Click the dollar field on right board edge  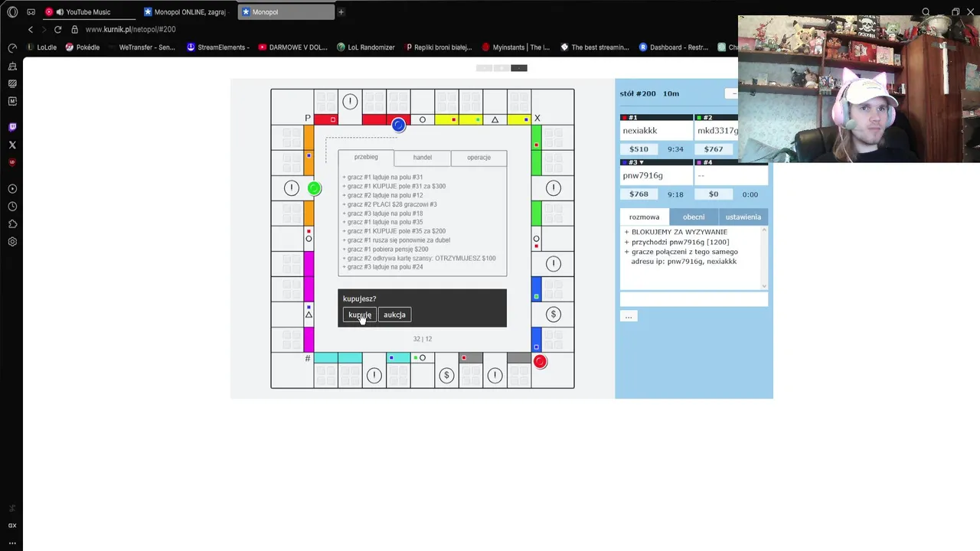(x=554, y=315)
